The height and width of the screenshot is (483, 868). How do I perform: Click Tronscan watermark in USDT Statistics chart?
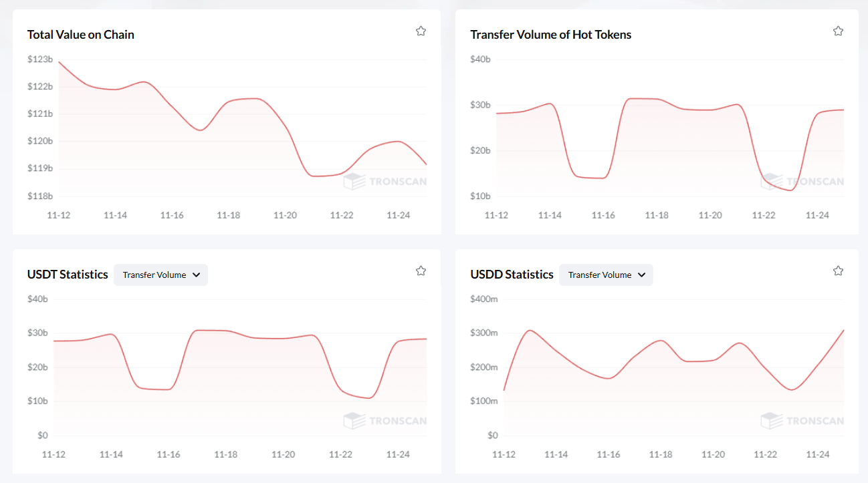pos(385,421)
